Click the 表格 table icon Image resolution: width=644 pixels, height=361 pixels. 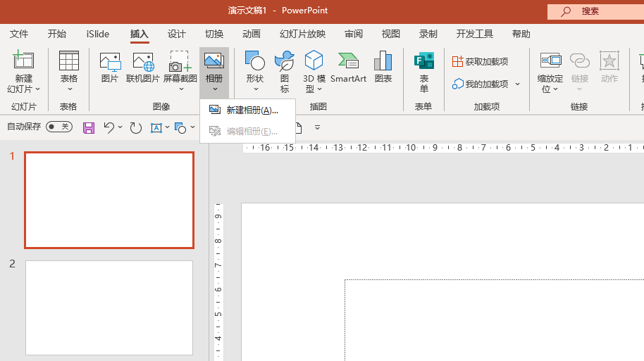(68, 61)
